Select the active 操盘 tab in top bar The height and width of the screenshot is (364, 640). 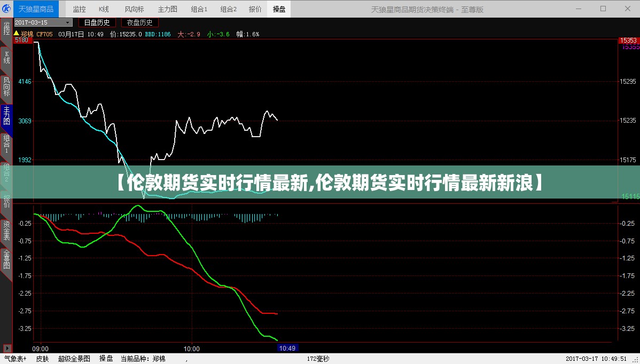pyautogui.click(x=279, y=9)
